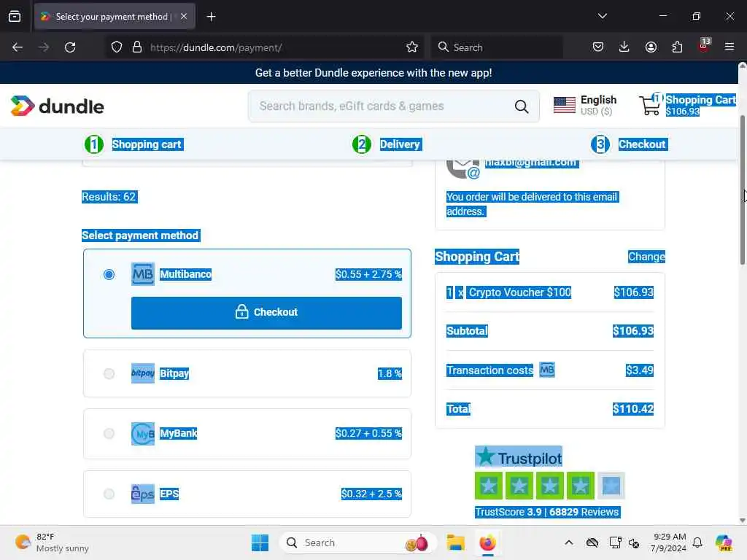The height and width of the screenshot is (560, 747).
Task: Open clock showing 9:29 AM
Action: 670,542
